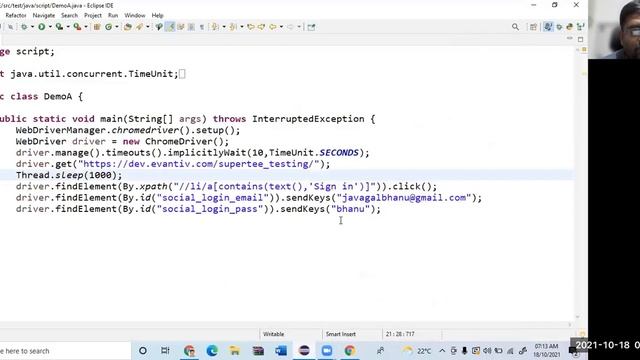Minimize the editor area
This screenshot has height=360, width=640.
point(570,39)
